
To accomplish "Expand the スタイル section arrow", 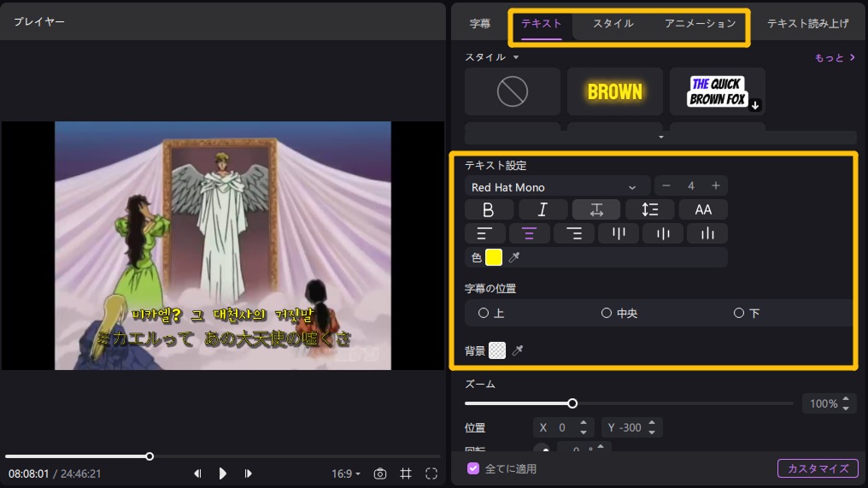I will pyautogui.click(x=516, y=57).
